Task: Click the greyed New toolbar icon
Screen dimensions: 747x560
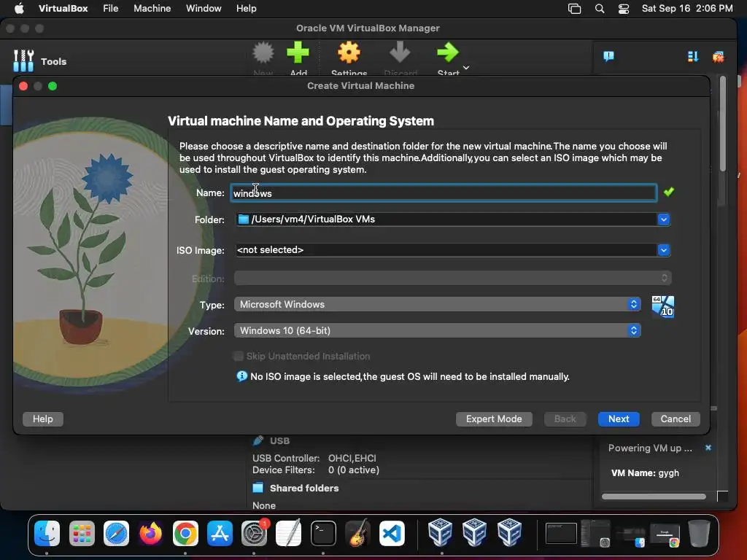Action: 263,52
